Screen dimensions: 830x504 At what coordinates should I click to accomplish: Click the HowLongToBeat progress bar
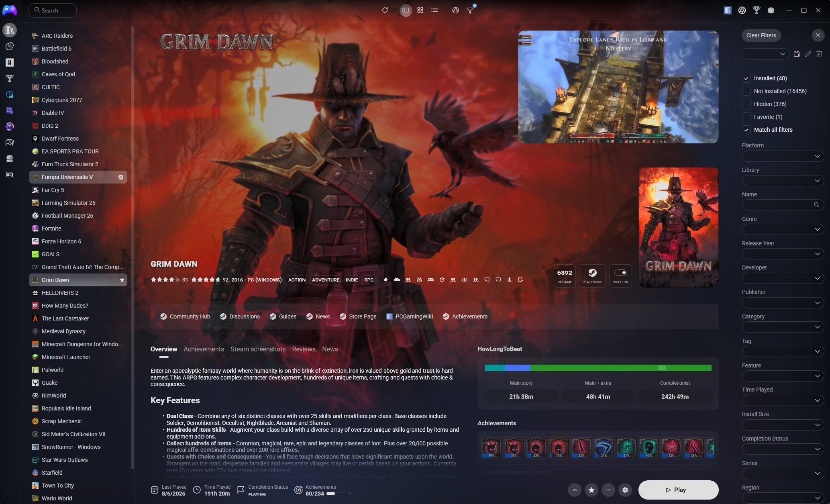click(x=598, y=368)
